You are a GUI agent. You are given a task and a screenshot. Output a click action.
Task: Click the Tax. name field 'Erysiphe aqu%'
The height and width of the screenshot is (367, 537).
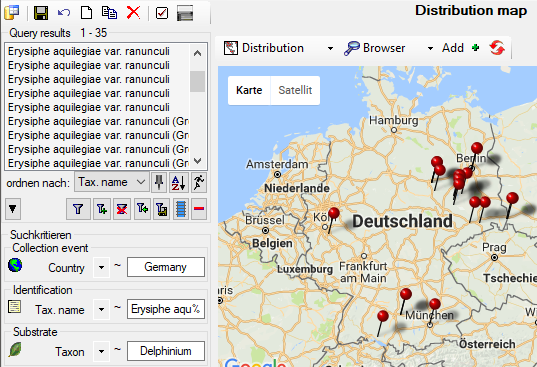click(166, 309)
